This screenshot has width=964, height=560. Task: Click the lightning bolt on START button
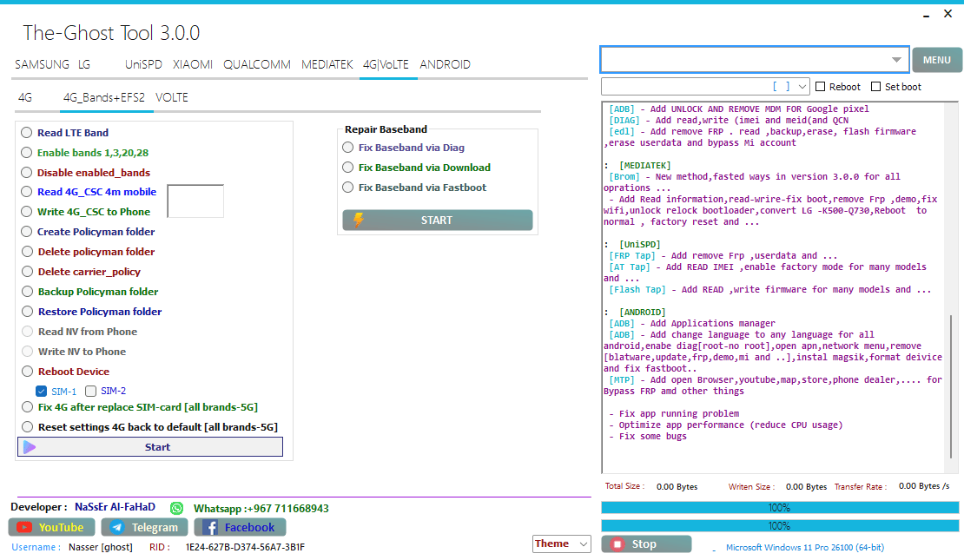(359, 220)
